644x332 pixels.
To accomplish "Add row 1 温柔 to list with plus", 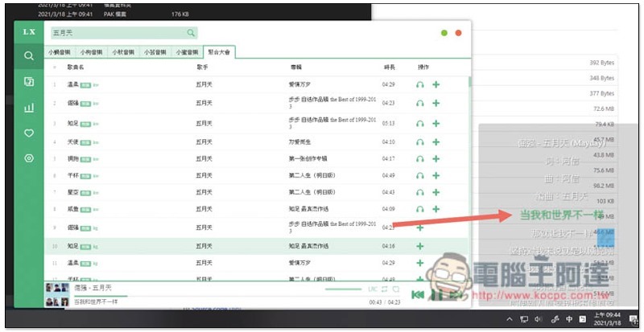I will [436, 84].
